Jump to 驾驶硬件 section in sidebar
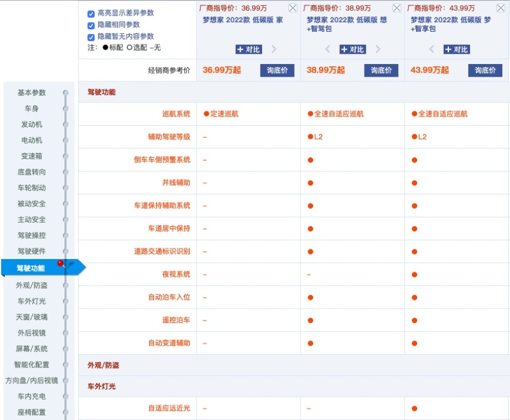Image resolution: width=510 pixels, height=420 pixels. coord(32,251)
